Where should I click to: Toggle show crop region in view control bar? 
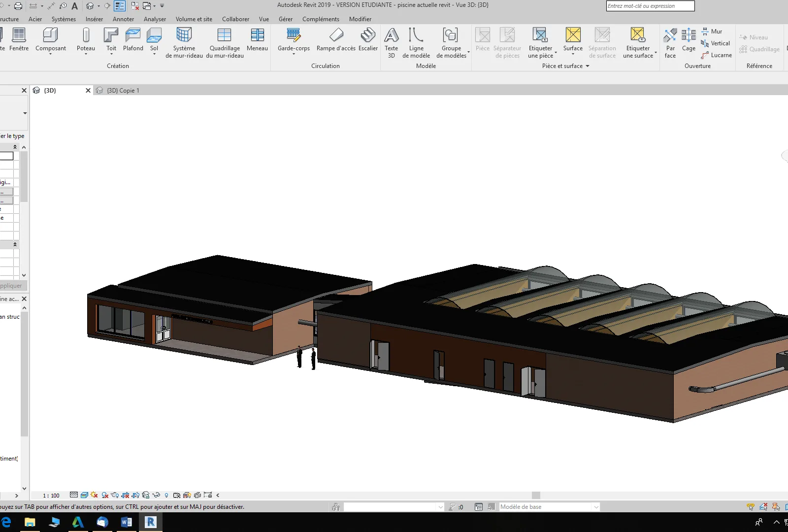[135, 495]
